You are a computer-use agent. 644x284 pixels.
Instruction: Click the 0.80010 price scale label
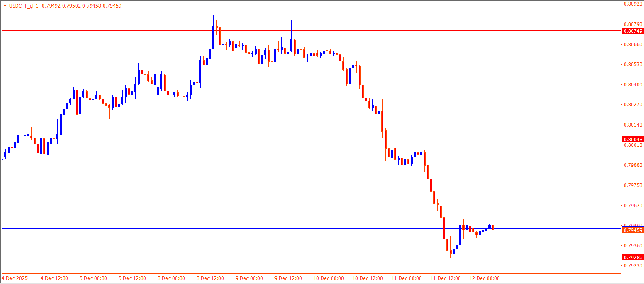coord(633,145)
